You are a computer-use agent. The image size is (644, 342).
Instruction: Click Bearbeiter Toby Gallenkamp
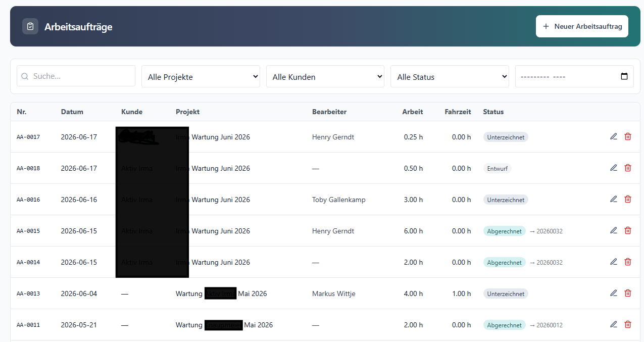click(339, 200)
